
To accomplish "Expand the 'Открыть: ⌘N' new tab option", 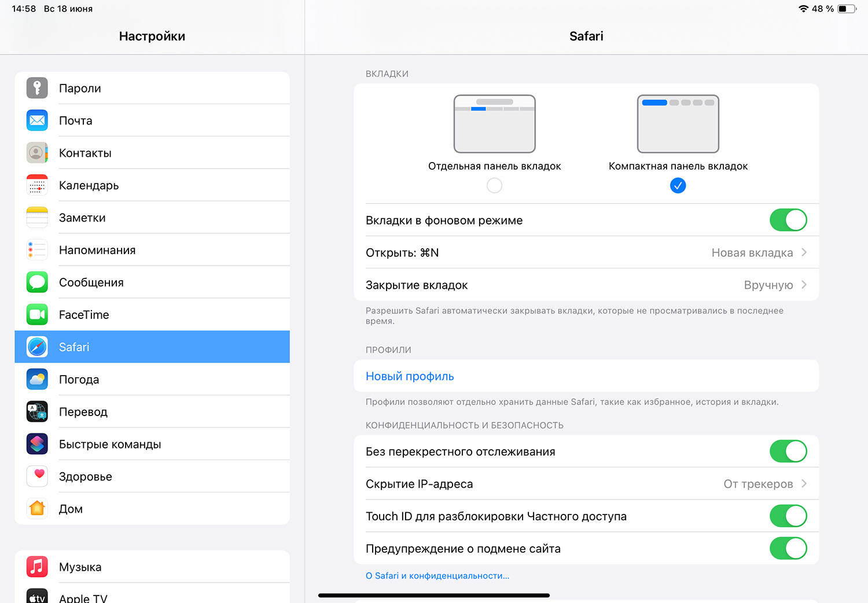I will click(x=803, y=253).
